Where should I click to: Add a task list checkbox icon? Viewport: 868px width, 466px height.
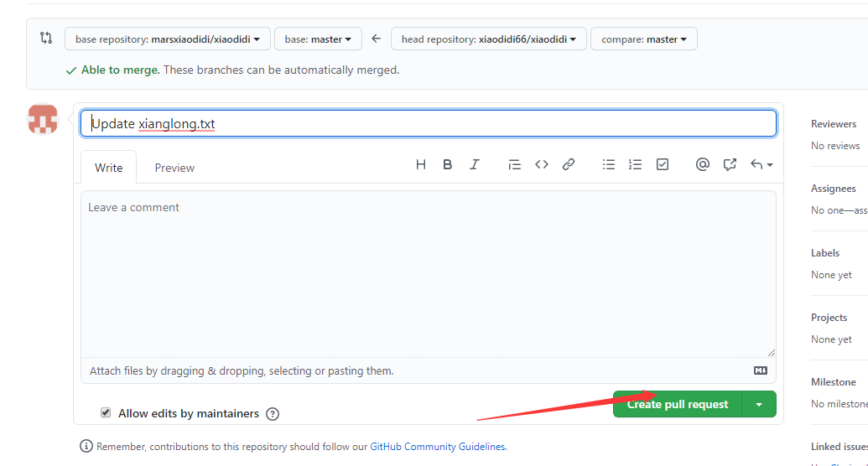(x=663, y=164)
